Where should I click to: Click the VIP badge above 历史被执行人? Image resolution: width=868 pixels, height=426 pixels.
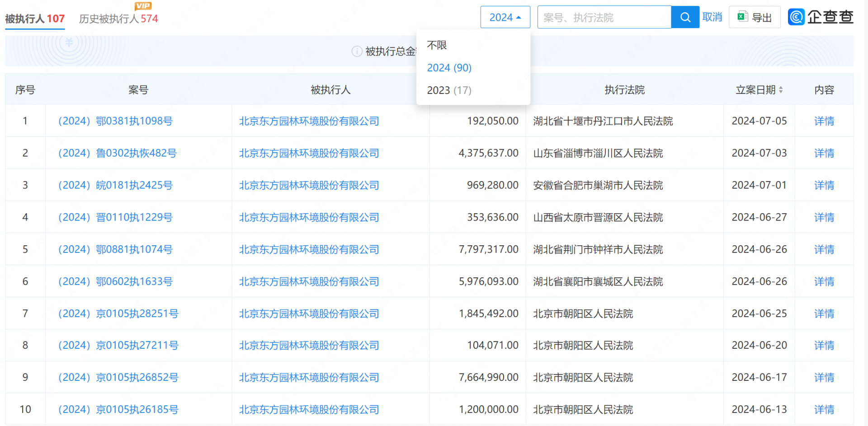(143, 6)
